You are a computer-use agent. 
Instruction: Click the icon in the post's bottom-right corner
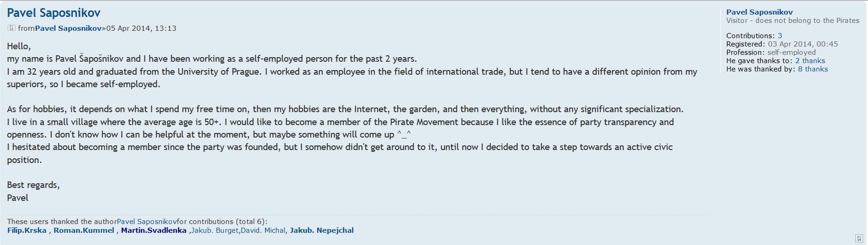(x=858, y=238)
